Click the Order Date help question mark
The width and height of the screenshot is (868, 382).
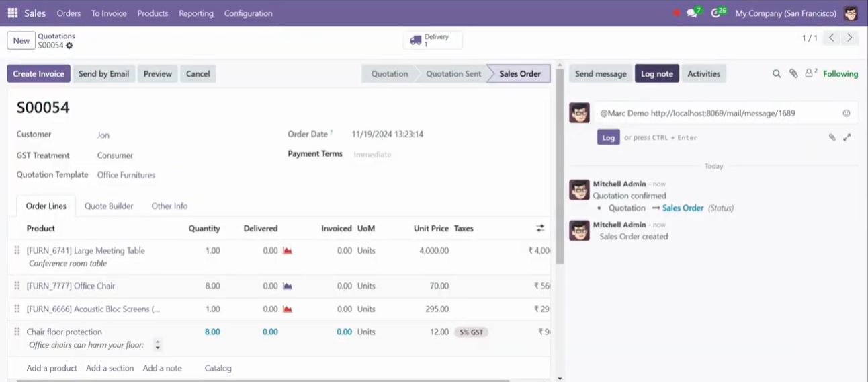(x=331, y=132)
